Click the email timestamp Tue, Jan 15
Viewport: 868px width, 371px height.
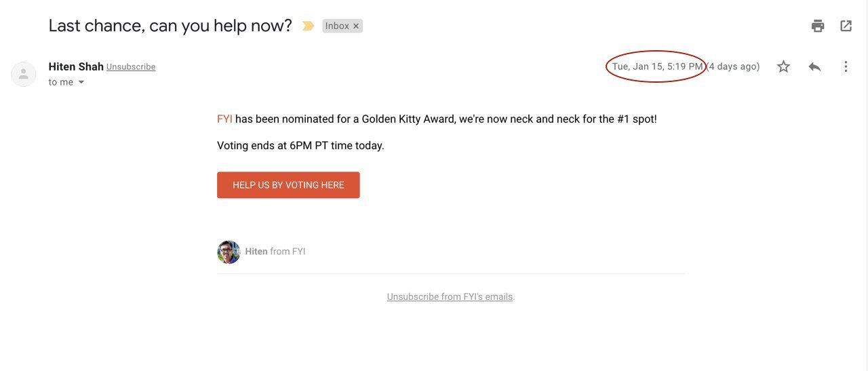click(x=656, y=66)
